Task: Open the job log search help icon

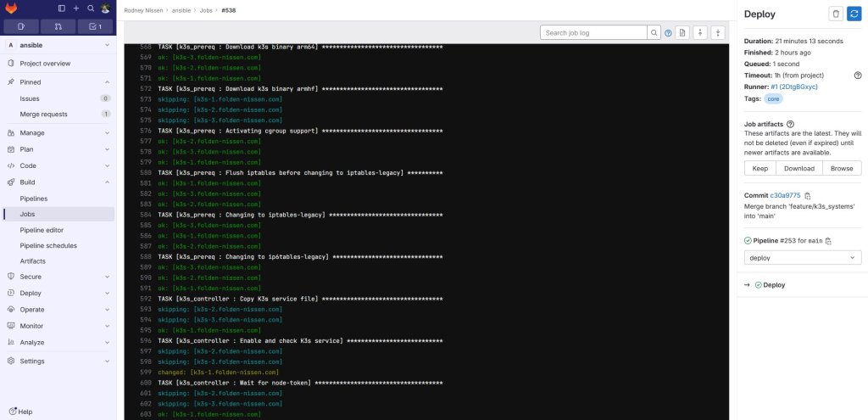Action: tap(668, 32)
